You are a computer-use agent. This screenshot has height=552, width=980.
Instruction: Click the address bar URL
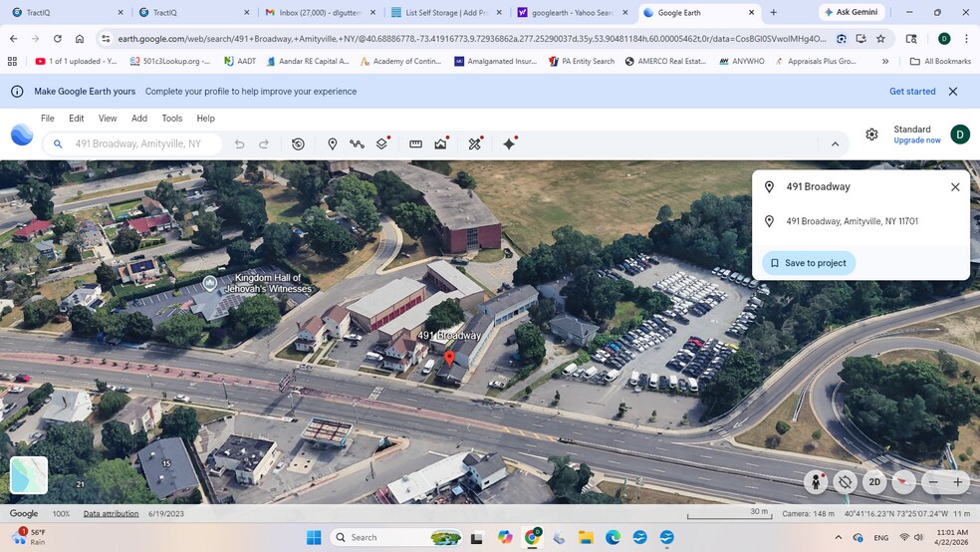pos(472,39)
